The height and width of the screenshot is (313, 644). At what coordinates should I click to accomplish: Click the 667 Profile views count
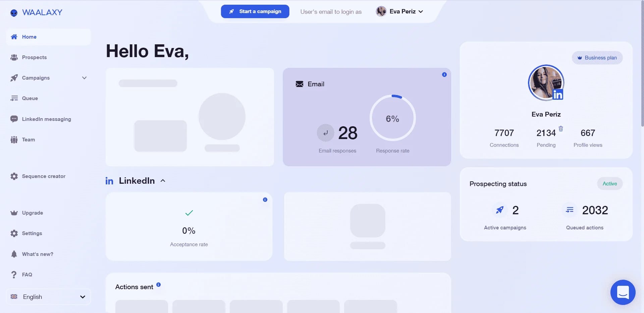(588, 133)
